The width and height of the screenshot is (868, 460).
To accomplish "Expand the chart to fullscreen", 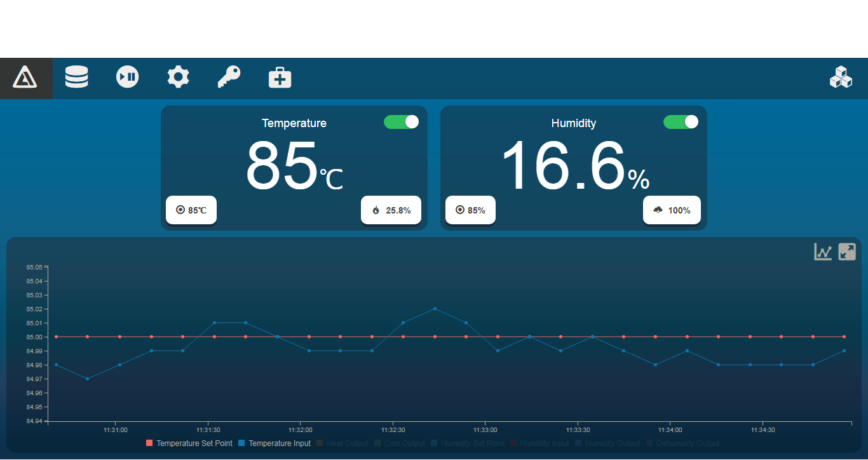I will tap(847, 252).
